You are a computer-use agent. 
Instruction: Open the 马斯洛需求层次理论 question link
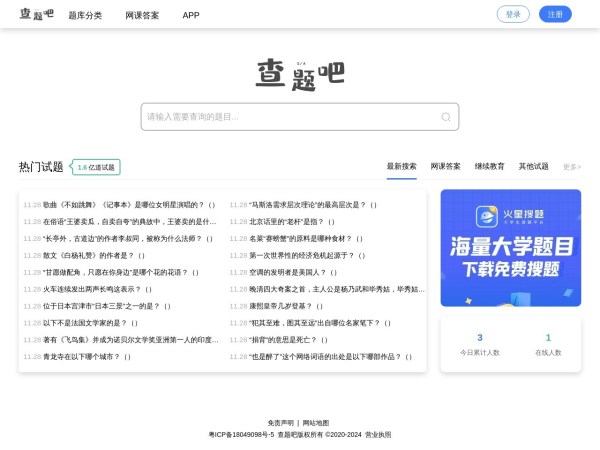[x=312, y=205]
